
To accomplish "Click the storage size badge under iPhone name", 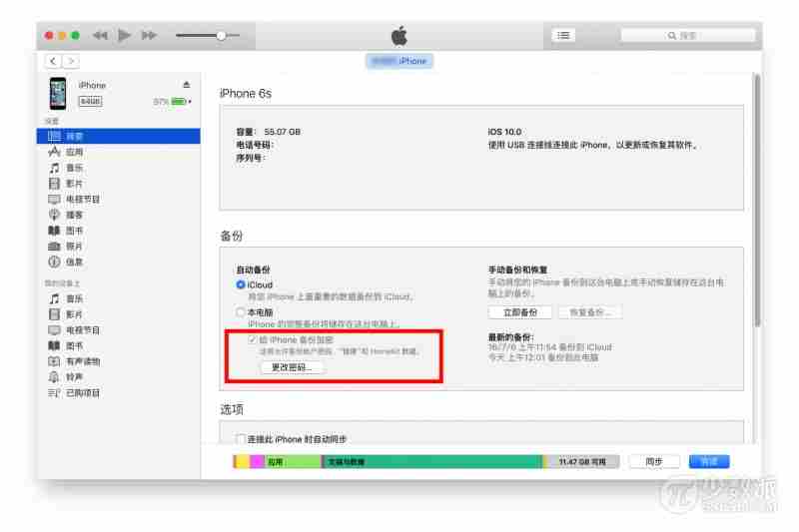I will (90, 101).
